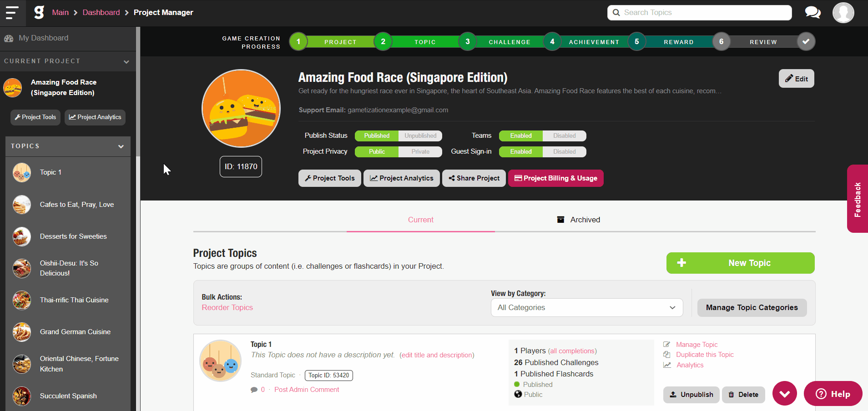This screenshot has height=411, width=868.
Task: Go to step 6 Review progress
Action: click(721, 41)
